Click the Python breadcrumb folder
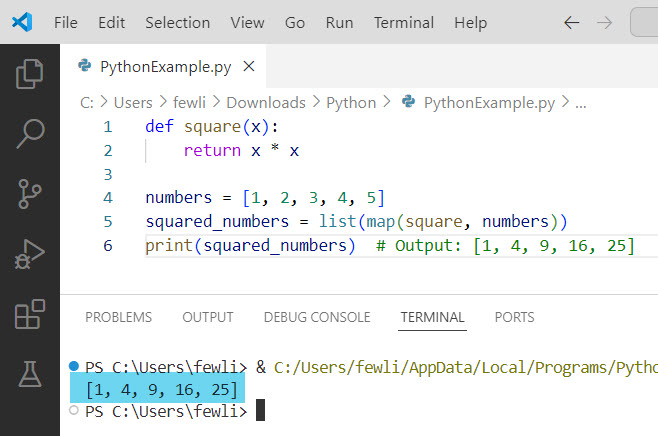658x436 pixels. (x=351, y=103)
